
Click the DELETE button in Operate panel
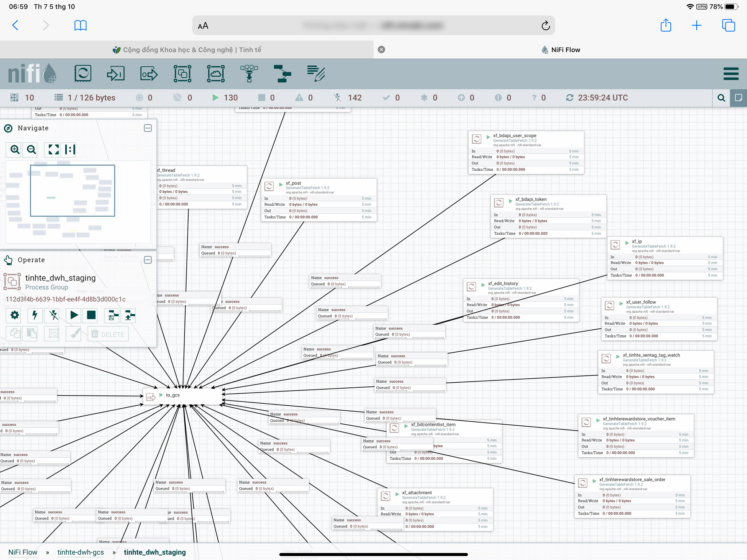click(108, 334)
